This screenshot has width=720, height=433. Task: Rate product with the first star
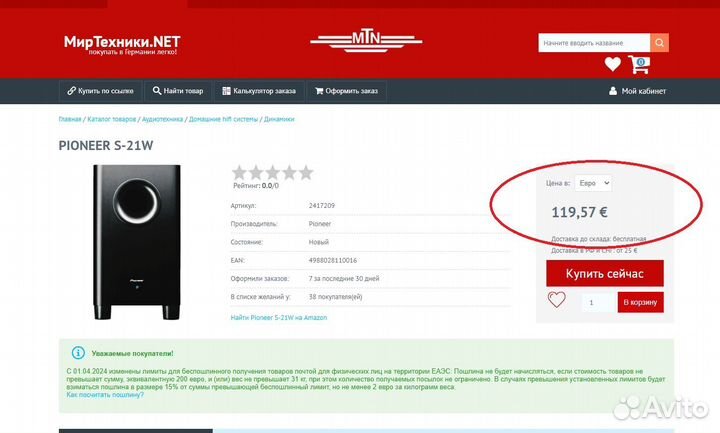tap(240, 173)
